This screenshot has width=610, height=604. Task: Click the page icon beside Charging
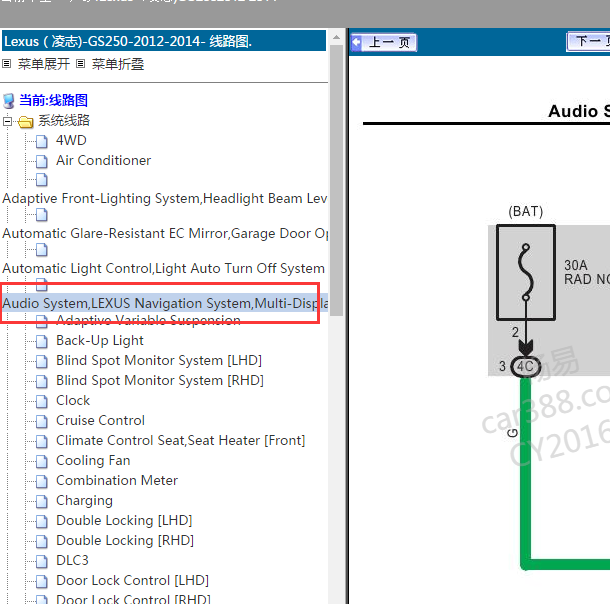tap(42, 501)
